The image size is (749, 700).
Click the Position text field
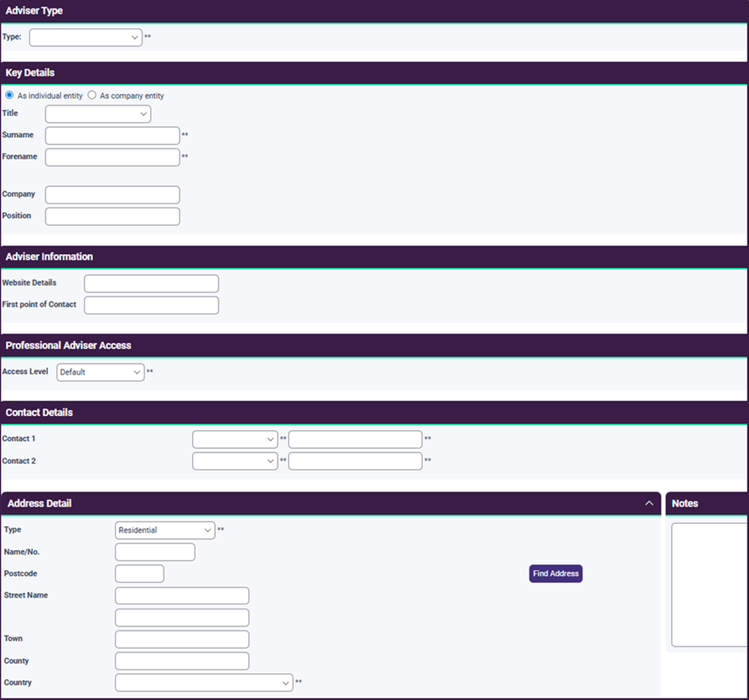(x=112, y=217)
